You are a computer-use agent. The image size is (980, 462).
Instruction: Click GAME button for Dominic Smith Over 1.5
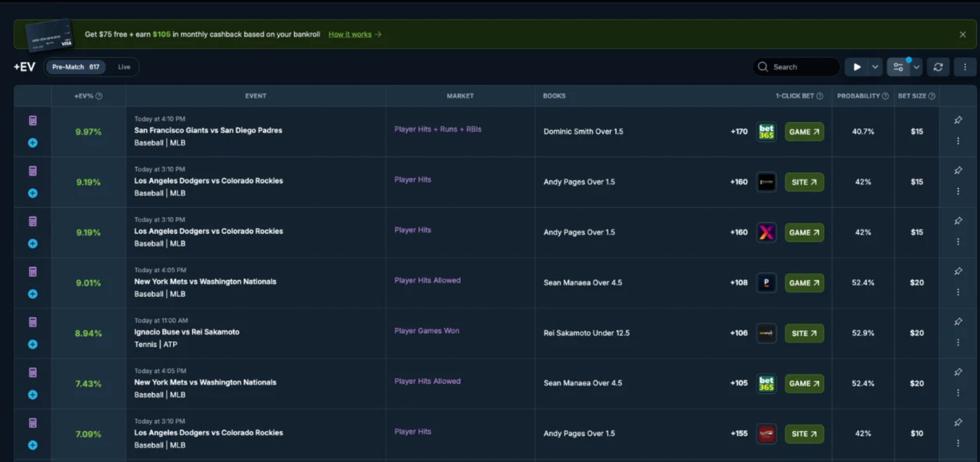(804, 132)
